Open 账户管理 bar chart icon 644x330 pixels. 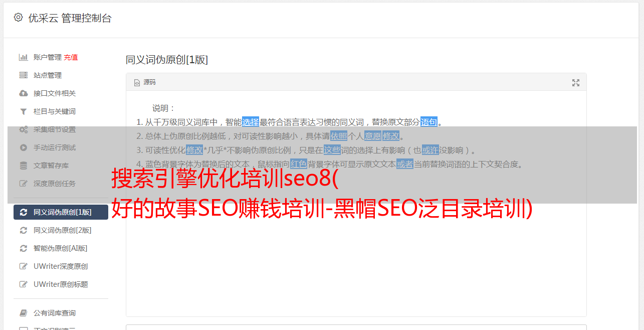[23, 57]
